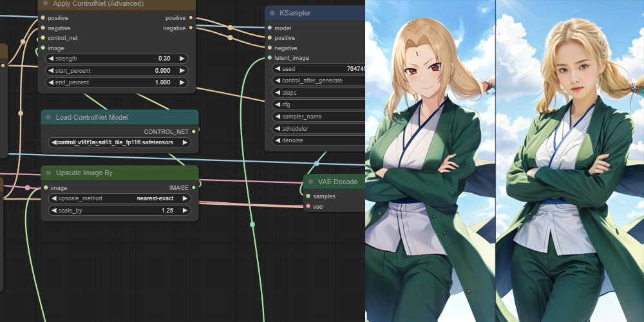Open the nearest-exact upscale method list
Screen dimensions: 644x322
(x=119, y=198)
